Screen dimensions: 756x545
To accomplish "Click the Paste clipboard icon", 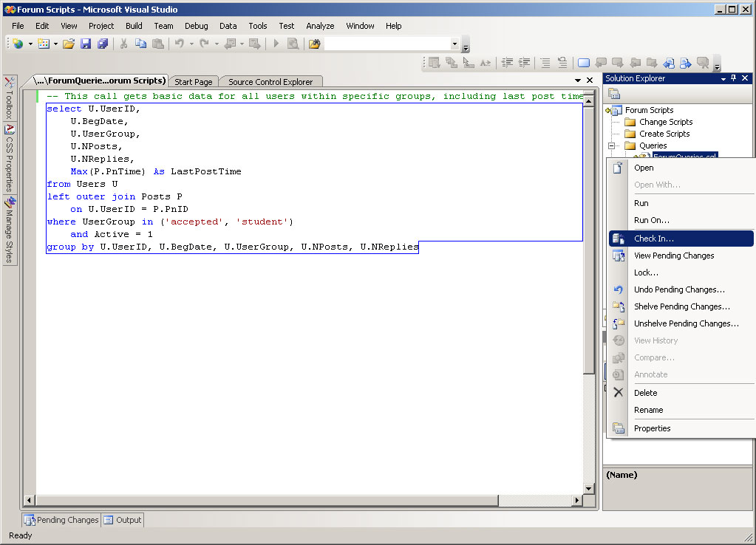I will coord(158,44).
